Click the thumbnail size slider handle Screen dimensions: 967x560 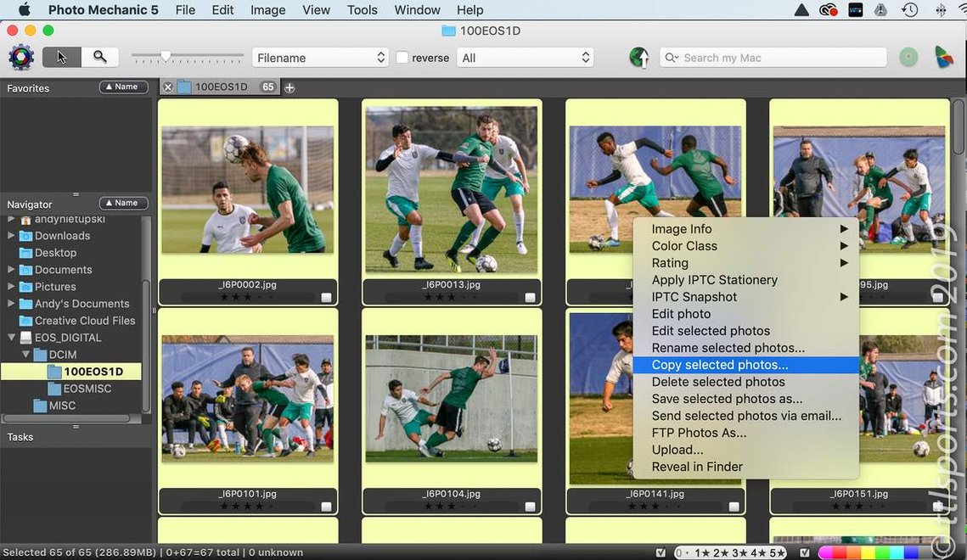[x=166, y=57]
